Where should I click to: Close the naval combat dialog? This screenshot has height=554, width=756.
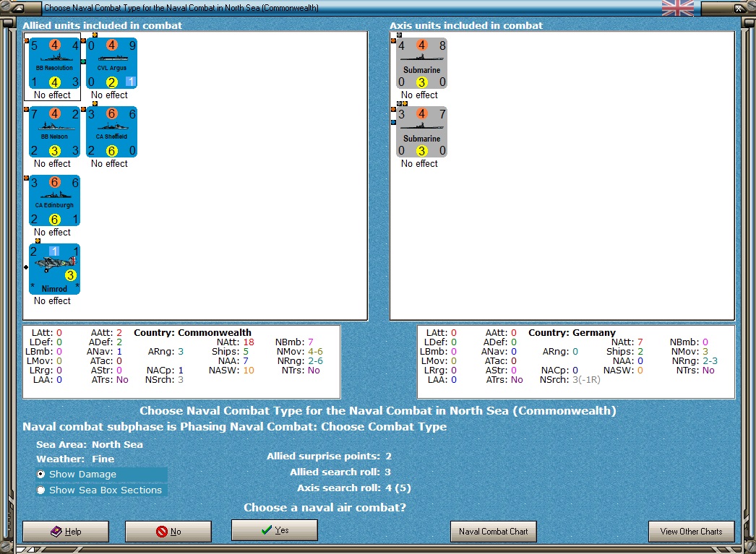click(739, 8)
